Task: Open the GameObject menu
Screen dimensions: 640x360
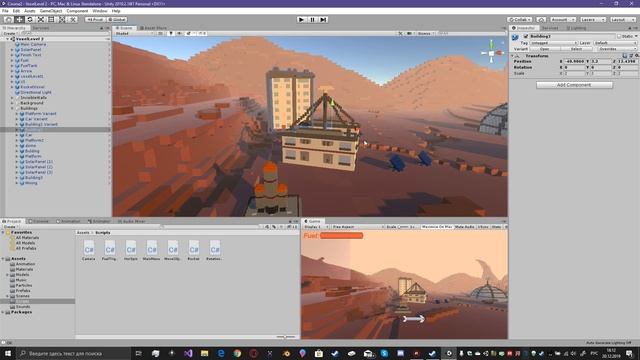Action: click(51, 11)
